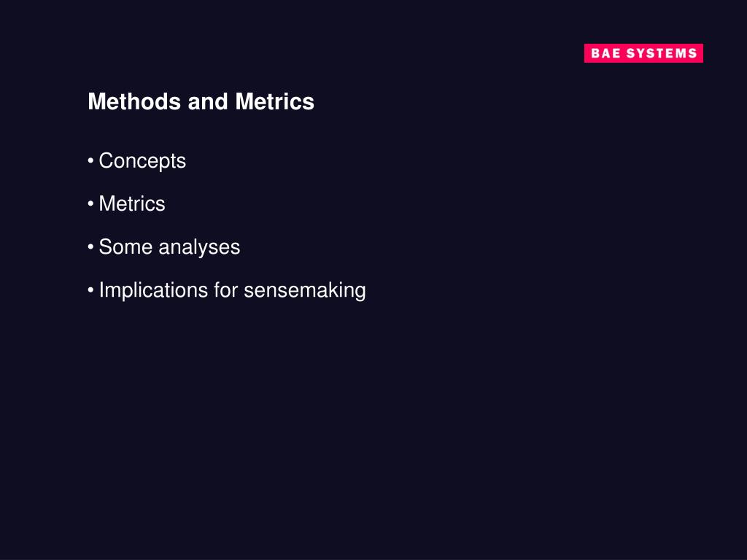
Task: Select the slide title Methods and Metrics
Action: [201, 101]
